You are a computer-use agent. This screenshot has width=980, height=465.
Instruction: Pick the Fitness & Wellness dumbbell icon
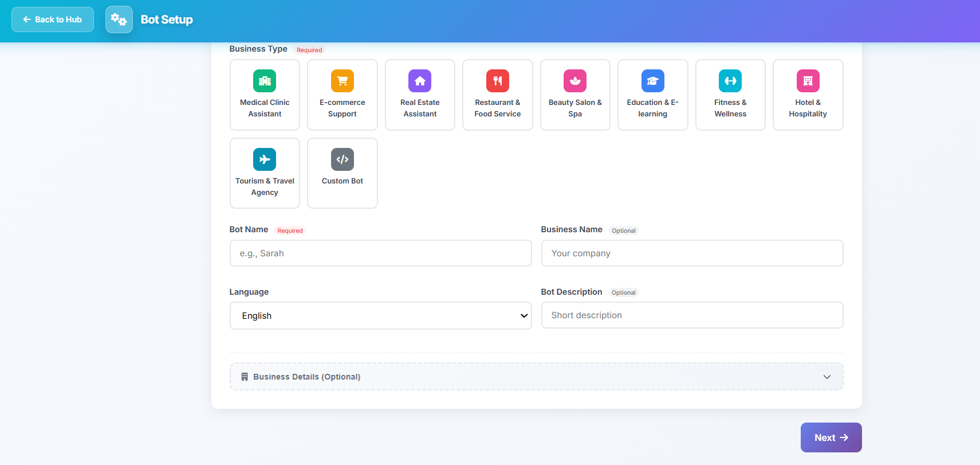point(730,81)
